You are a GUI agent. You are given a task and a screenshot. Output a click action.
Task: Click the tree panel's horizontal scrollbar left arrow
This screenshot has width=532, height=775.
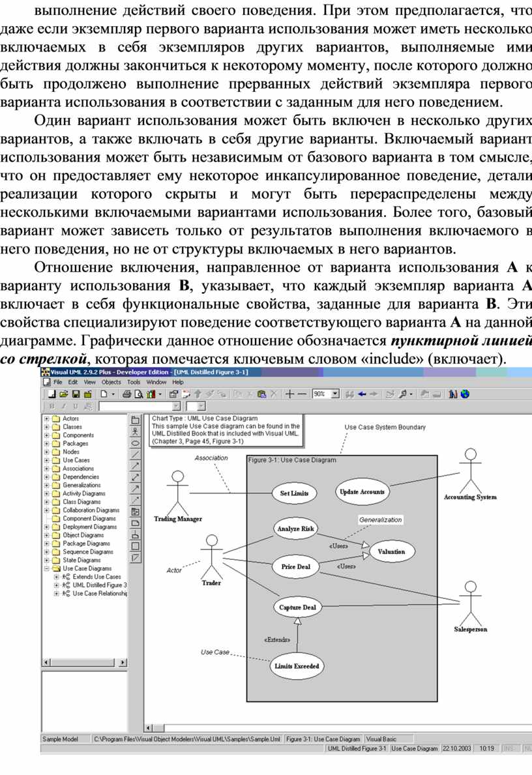[46, 662]
